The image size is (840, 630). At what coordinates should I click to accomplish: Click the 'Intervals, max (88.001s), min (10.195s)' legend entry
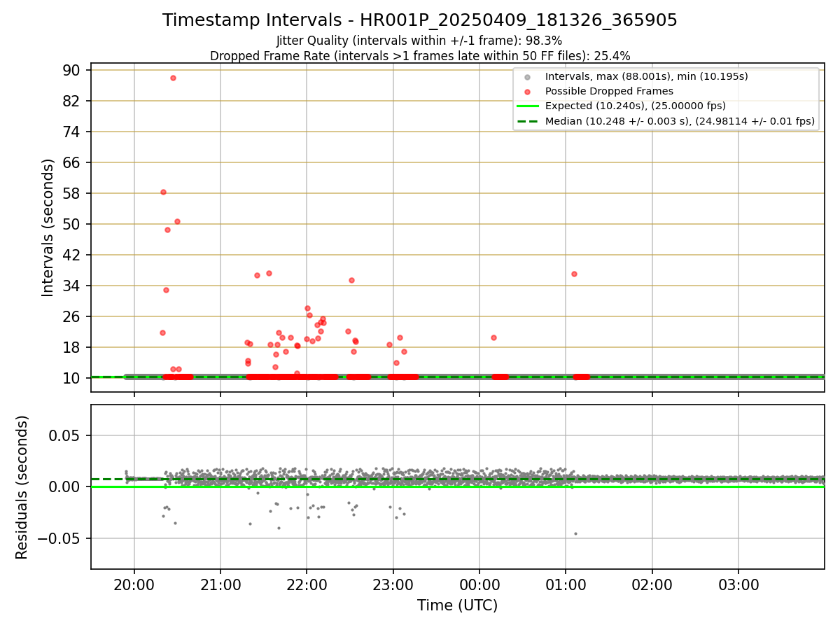click(x=647, y=76)
